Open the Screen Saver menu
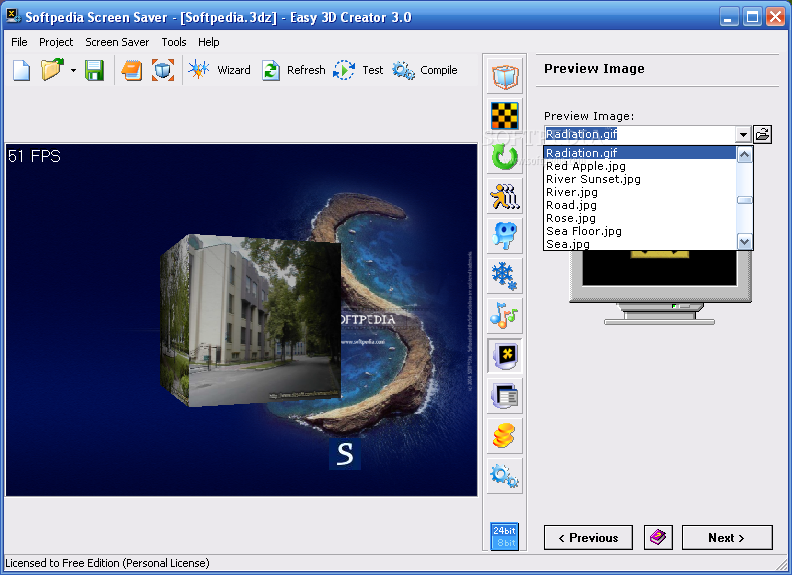This screenshot has height=575, width=792. click(117, 42)
